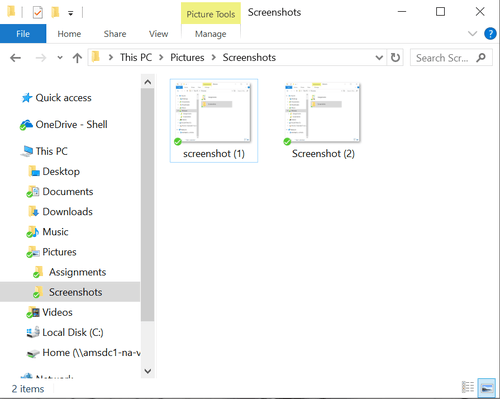Click the Desktop folder icon
The image size is (500, 399).
point(34,171)
